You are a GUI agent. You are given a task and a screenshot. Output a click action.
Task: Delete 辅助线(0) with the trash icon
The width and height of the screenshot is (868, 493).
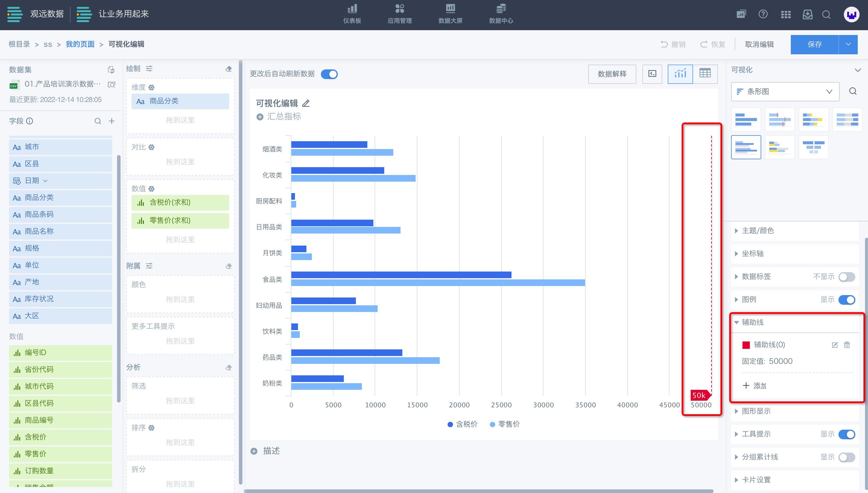[847, 345]
